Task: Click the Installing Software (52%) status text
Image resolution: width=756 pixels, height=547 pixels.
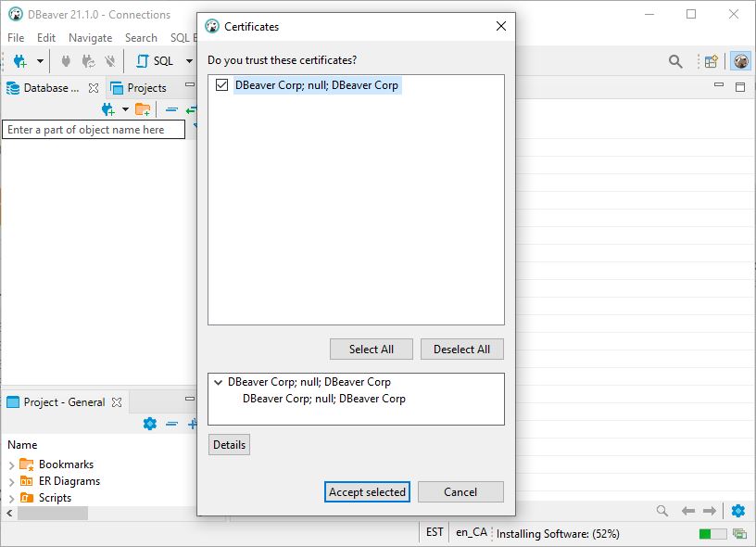Action: (x=558, y=534)
